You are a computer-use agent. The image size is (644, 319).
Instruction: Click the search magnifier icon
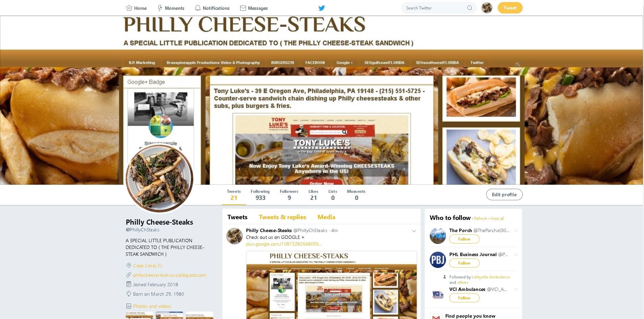469,8
